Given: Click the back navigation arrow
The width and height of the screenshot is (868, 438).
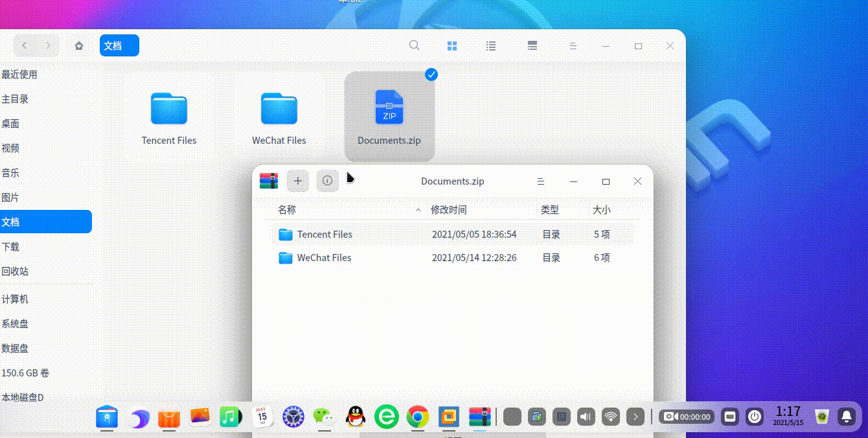Looking at the screenshot, I should (x=25, y=46).
